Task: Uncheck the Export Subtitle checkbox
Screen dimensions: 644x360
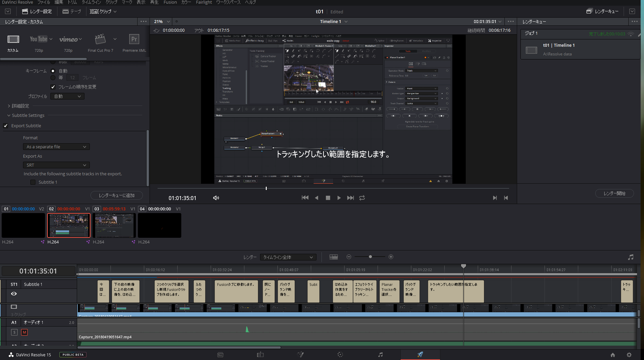Action: [6, 126]
